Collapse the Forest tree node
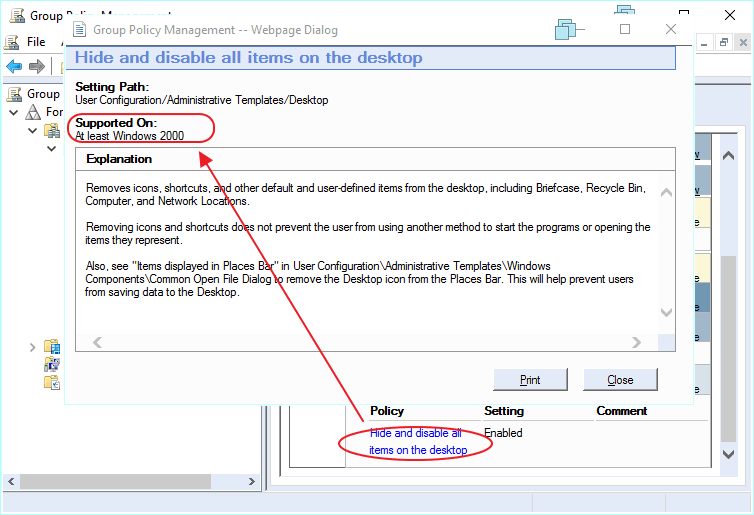Screen dimensions: 754x515 point(14,113)
